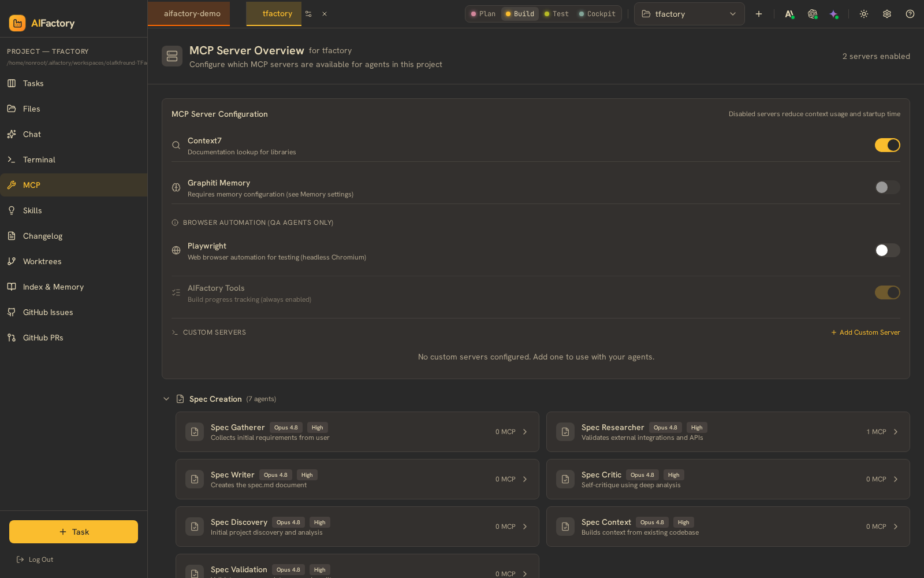Switch to the aifactory-demo tab
Viewport: 924px width, 578px height.
point(189,14)
